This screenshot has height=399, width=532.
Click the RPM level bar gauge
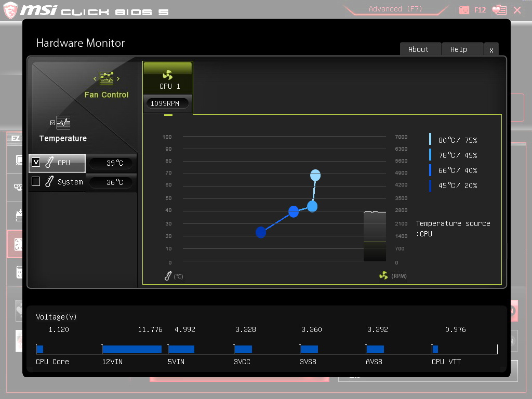[x=375, y=236]
